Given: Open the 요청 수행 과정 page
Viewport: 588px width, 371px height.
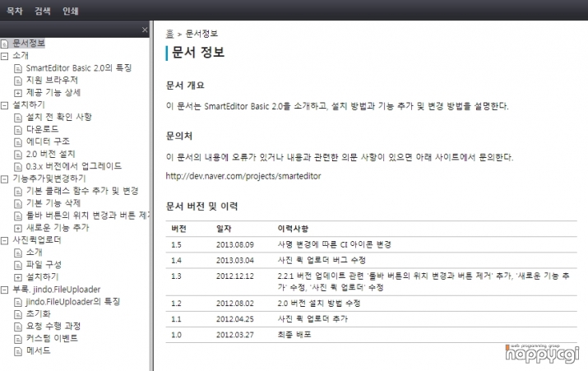Looking at the screenshot, I should pyautogui.click(x=53, y=327).
